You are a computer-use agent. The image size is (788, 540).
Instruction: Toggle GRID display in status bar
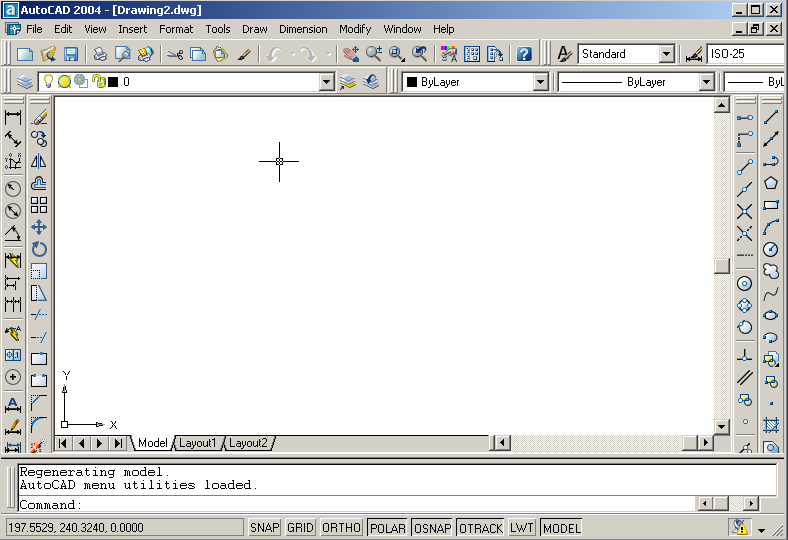pyautogui.click(x=301, y=528)
